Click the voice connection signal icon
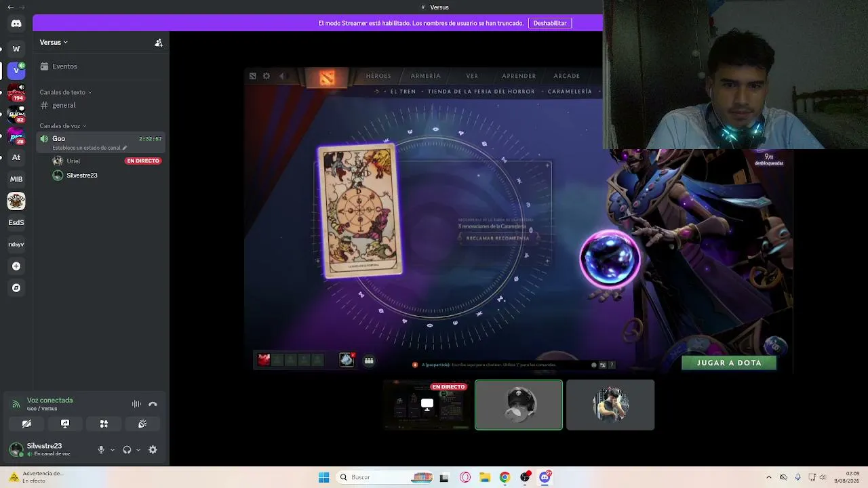This screenshot has width=868, height=488. (x=16, y=404)
